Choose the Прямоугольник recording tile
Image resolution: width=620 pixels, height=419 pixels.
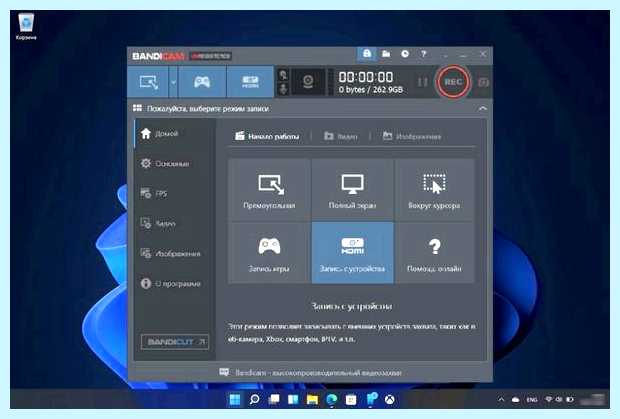(x=270, y=190)
